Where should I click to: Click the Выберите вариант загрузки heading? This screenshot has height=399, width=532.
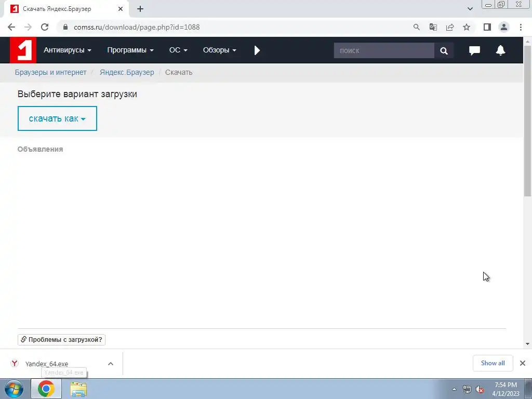[x=77, y=94]
